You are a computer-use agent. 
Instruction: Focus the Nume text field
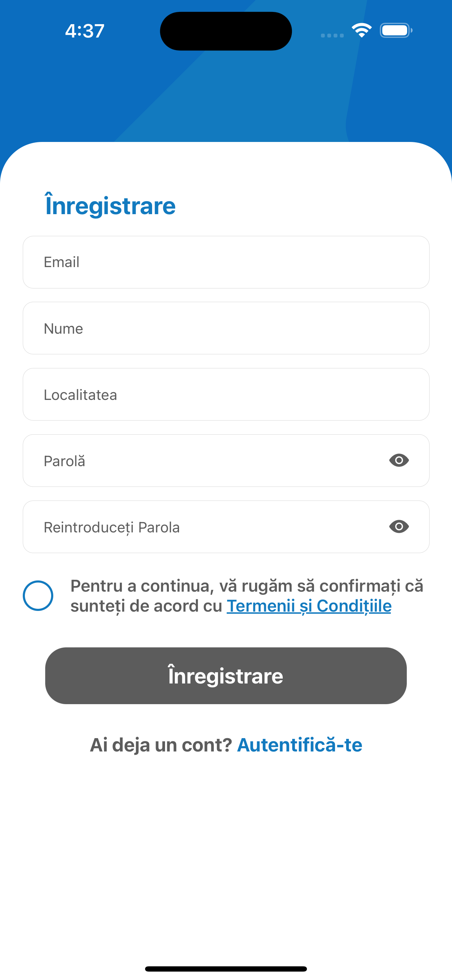pyautogui.click(x=226, y=328)
